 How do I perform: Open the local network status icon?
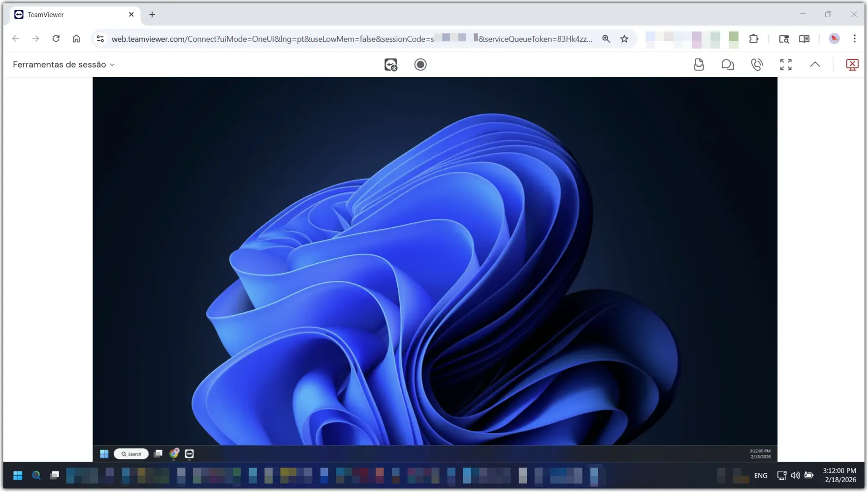click(x=782, y=475)
